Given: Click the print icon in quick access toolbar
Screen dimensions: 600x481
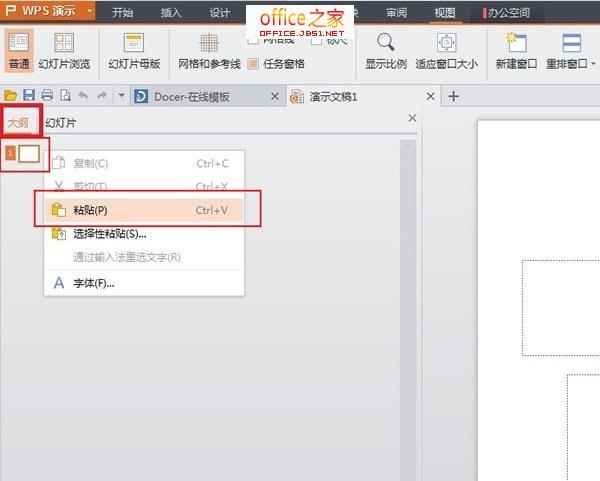Looking at the screenshot, I should (47, 96).
